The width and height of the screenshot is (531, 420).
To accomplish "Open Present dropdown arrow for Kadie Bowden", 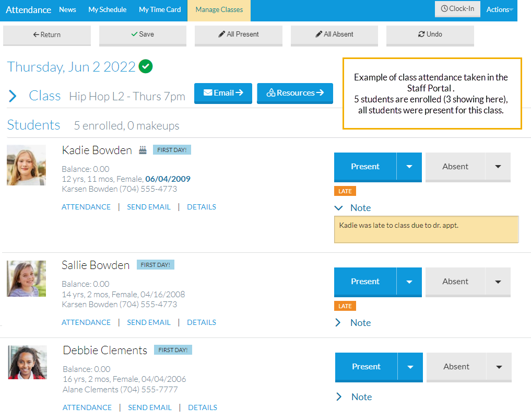I will point(409,167).
